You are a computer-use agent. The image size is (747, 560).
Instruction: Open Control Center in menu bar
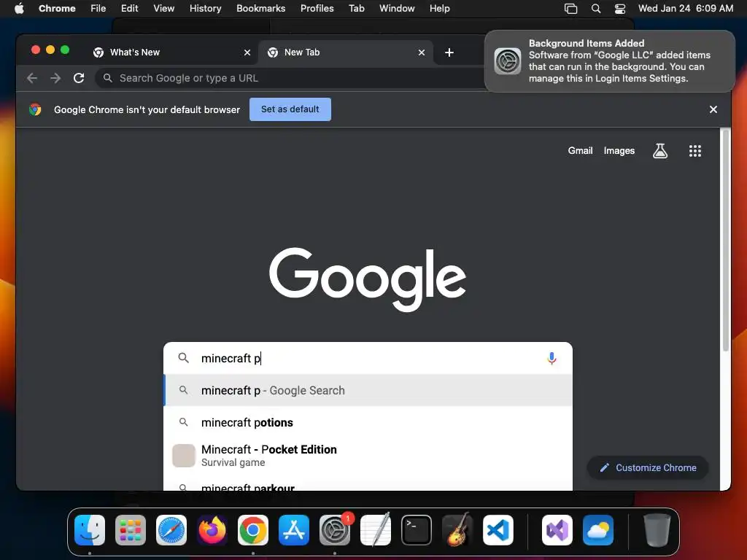point(620,9)
